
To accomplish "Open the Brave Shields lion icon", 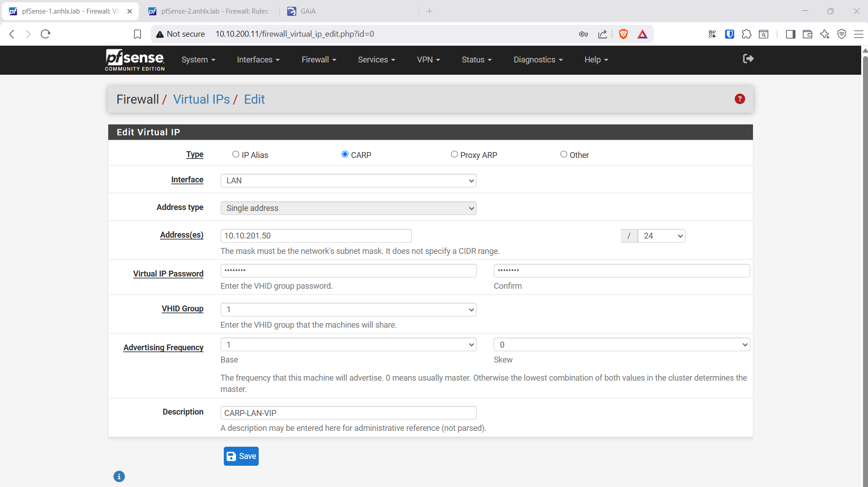I will pos(623,34).
